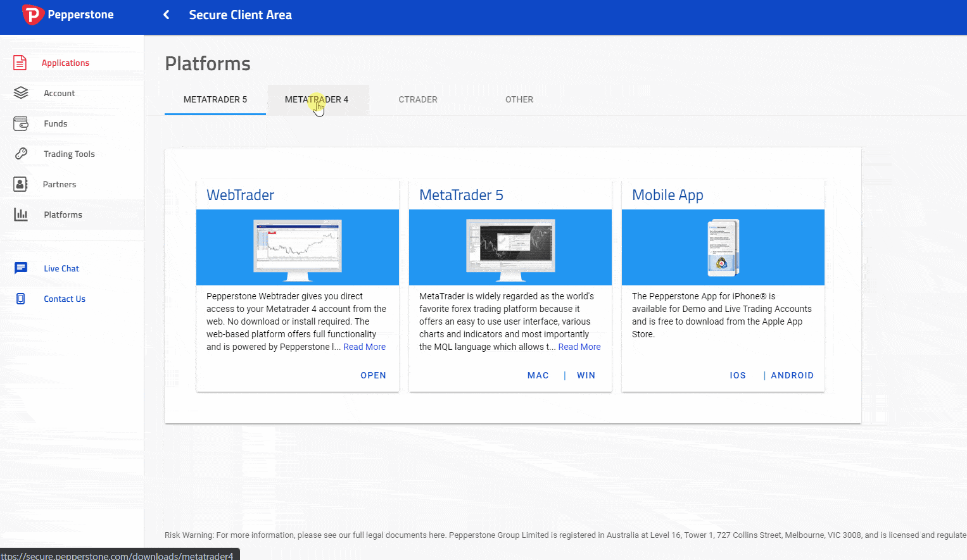The height and width of the screenshot is (560, 967).
Task: Click the WebTrader card title
Action: pos(240,195)
